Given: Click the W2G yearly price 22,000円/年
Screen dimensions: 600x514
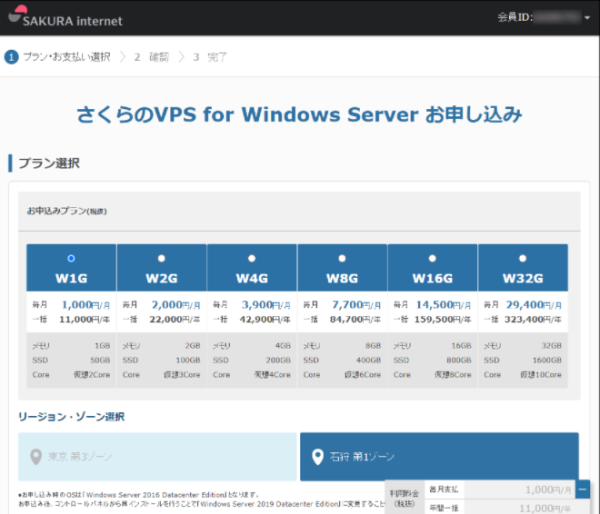Looking at the screenshot, I should pyautogui.click(x=175, y=320).
